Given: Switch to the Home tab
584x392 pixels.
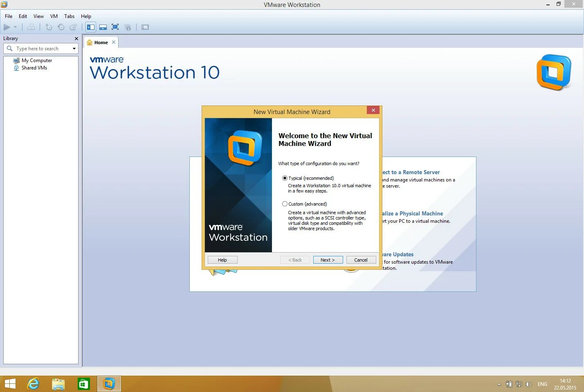Looking at the screenshot, I should tap(101, 43).
